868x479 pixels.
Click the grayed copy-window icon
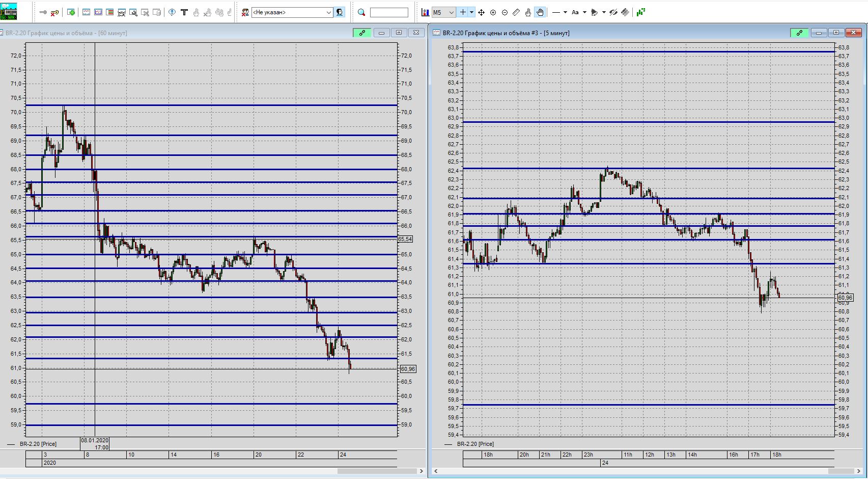157,12
